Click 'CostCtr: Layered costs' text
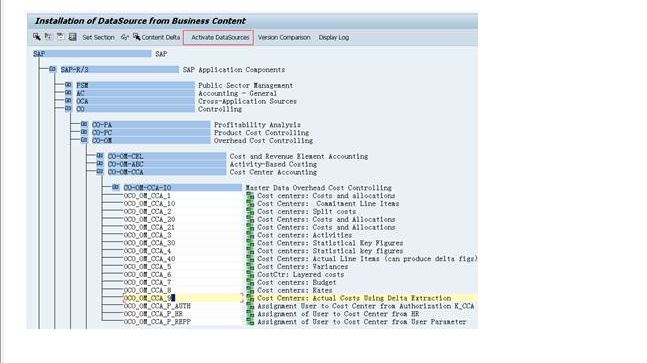The height and width of the screenshot is (363, 647). click(300, 274)
